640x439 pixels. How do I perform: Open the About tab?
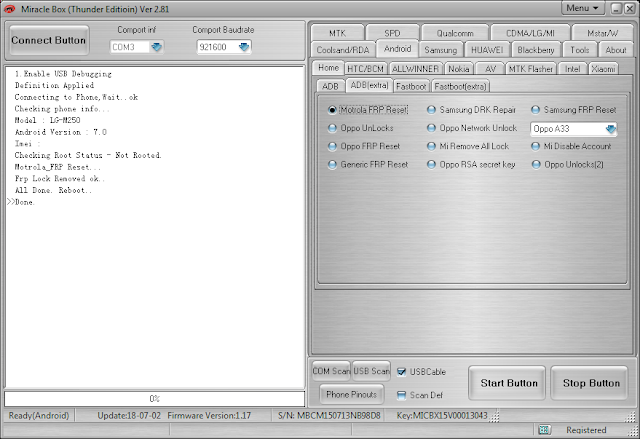pos(616,50)
